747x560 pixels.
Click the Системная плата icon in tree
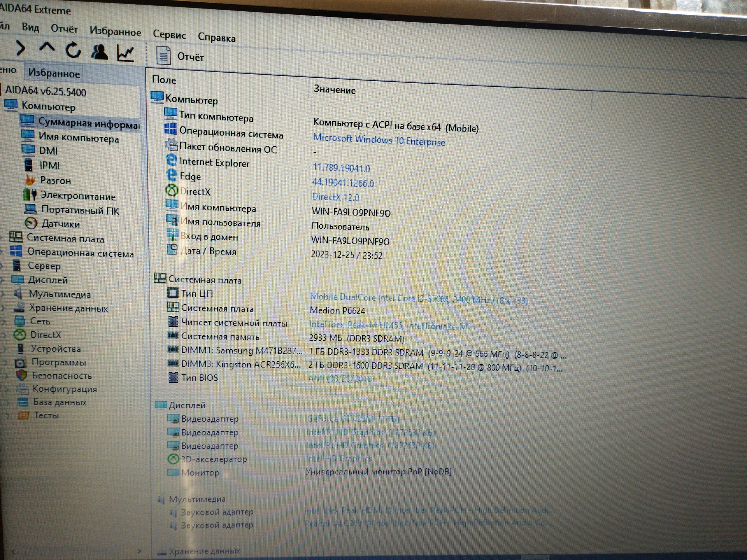16,237
